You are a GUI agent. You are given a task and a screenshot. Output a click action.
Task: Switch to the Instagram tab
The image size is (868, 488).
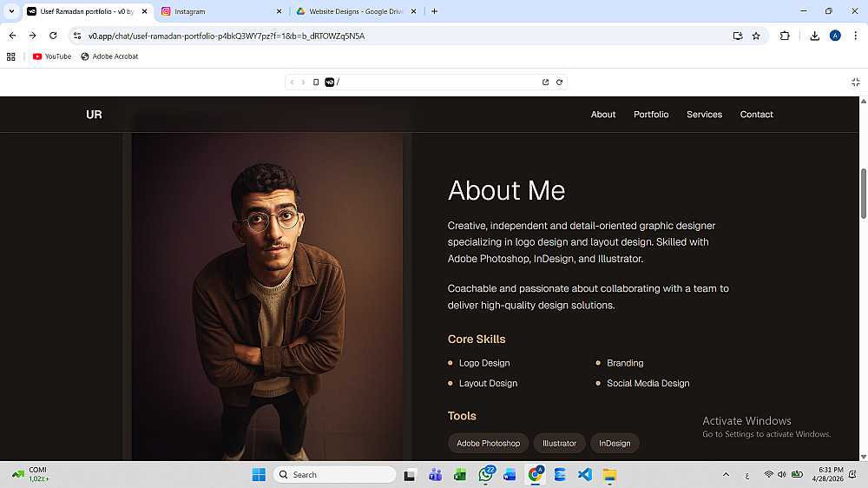pos(221,11)
